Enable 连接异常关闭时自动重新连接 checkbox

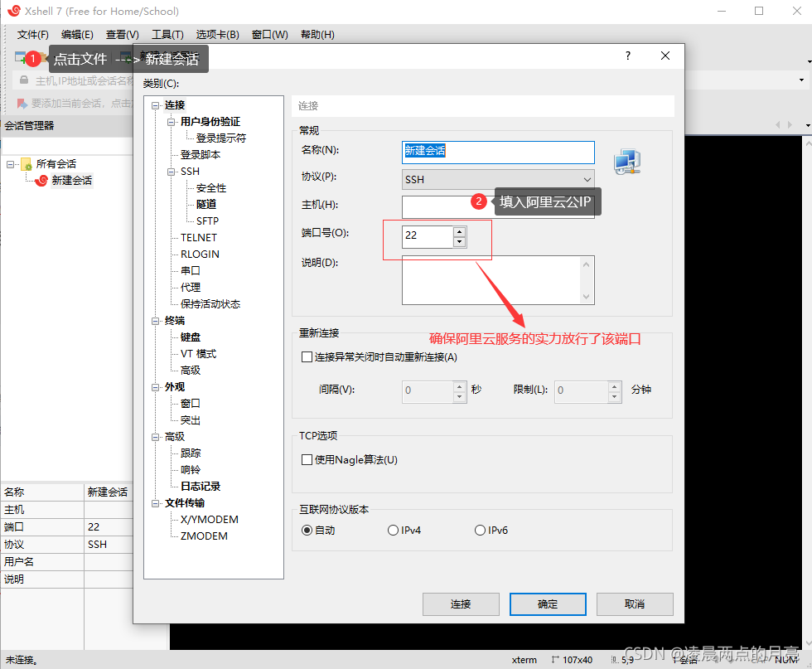[307, 357]
